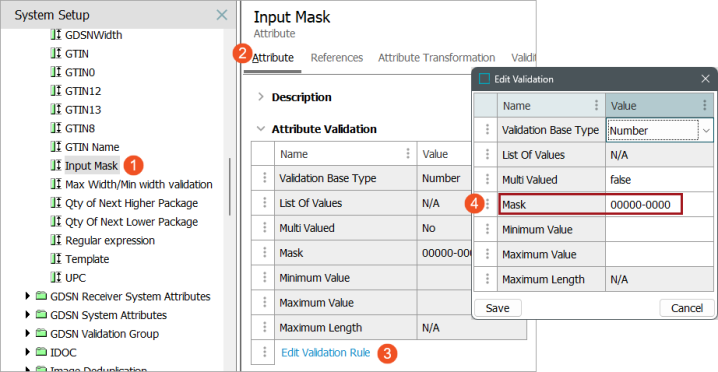Click the Save button in Edit Validation
Screen dimensions: 718x372
point(497,308)
